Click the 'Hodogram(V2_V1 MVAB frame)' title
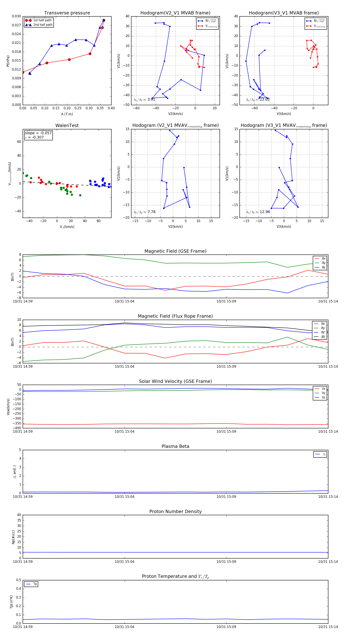The width and height of the screenshot is (351, 644). pyautogui.click(x=175, y=13)
